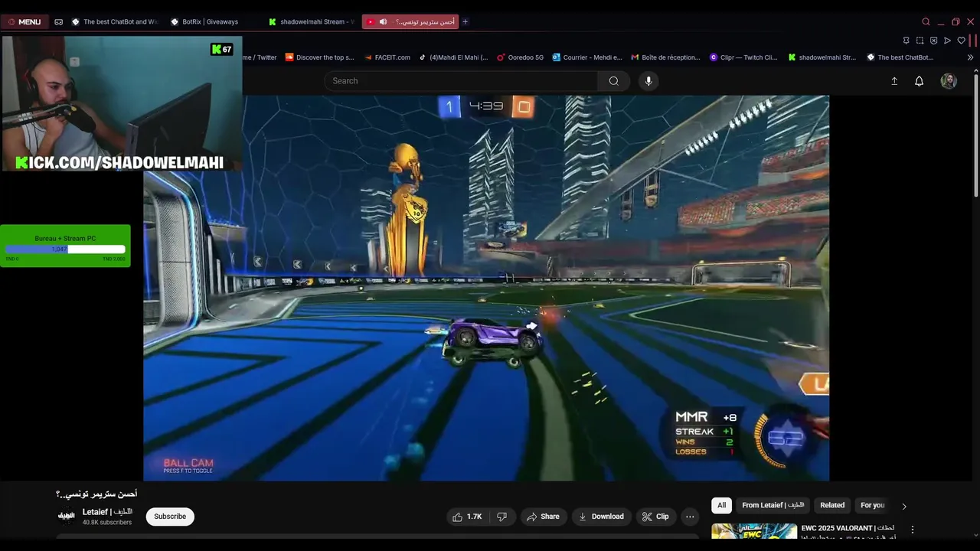Mute the tab via its speaker icon
Viewport: 980px width, 551px height.
[383, 22]
